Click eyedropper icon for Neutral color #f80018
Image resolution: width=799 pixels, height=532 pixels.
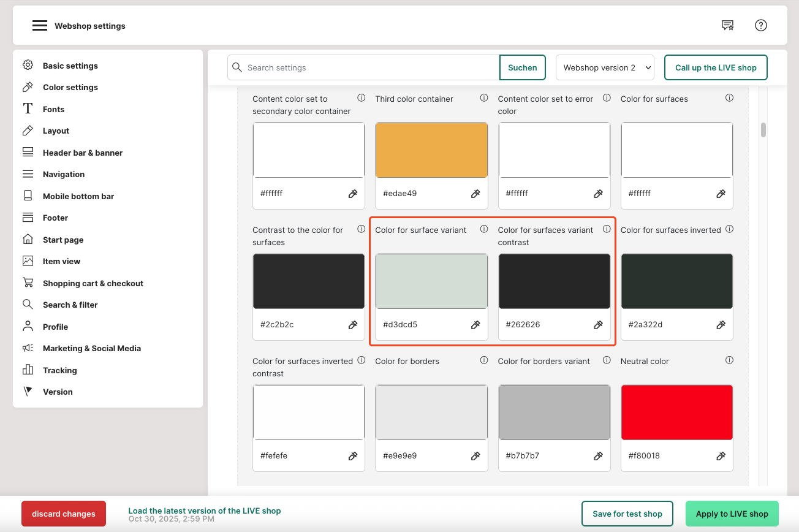(x=721, y=456)
